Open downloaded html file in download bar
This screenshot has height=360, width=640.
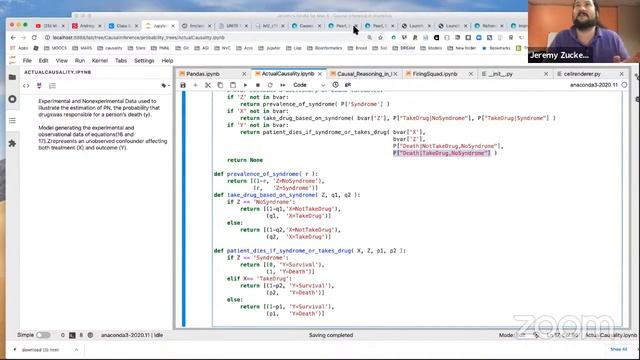pos(40,350)
